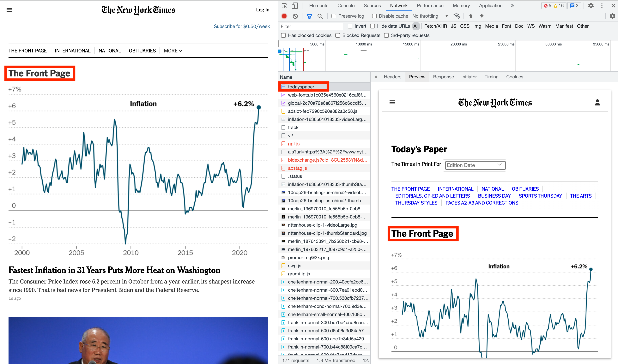Tick the Hide data URLs checkbox

tap(373, 26)
